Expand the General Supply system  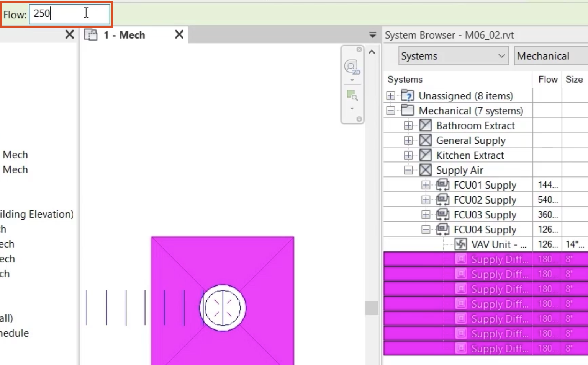tap(408, 140)
